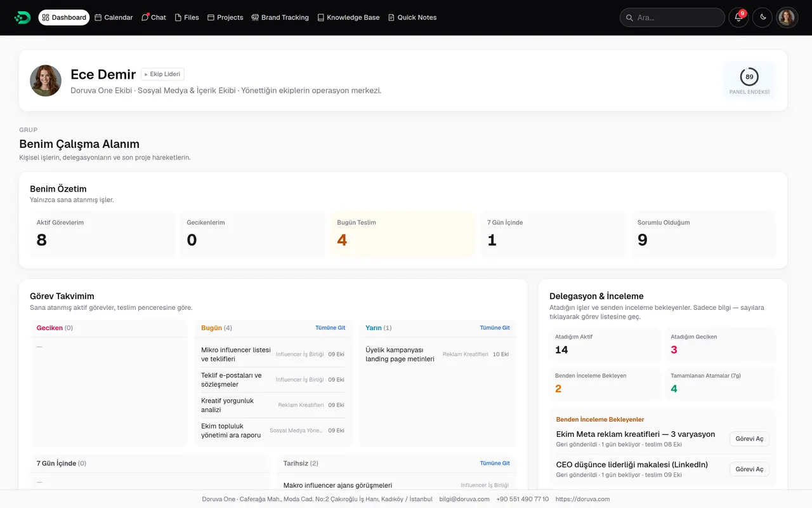Image resolution: width=812 pixels, height=508 pixels.
Task: Click Atadığım Aktif count 14
Action: 561,350
